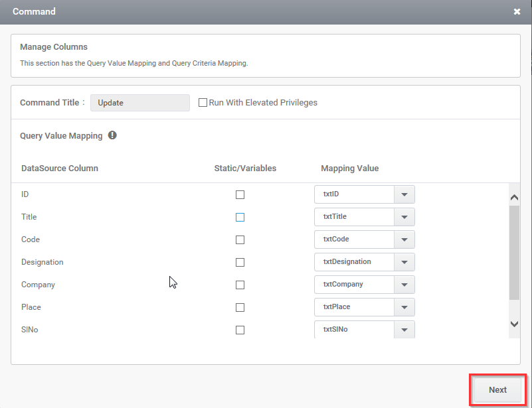Close the Command dialog
Image resolution: width=532 pixels, height=408 pixels.
click(517, 12)
